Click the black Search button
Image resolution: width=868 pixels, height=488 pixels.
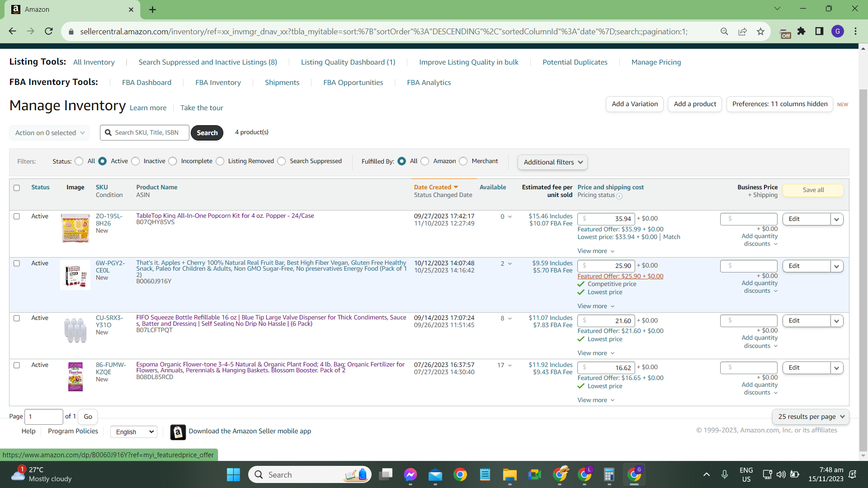[207, 133]
